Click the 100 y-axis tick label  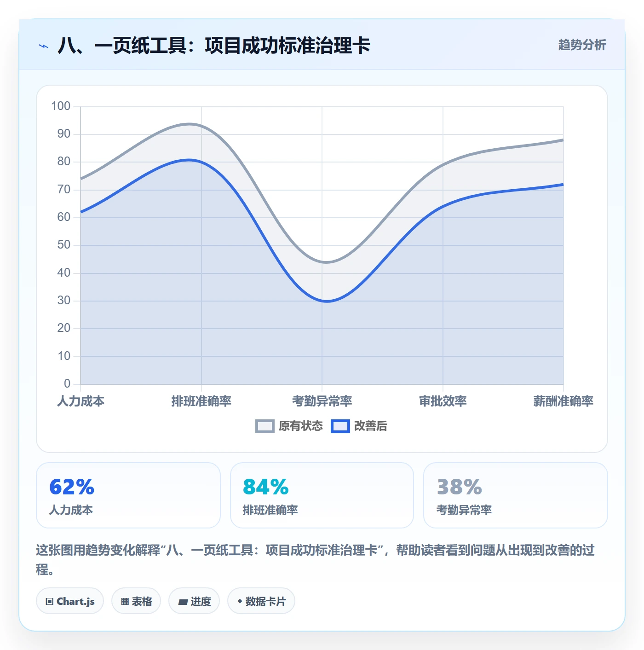coord(61,106)
